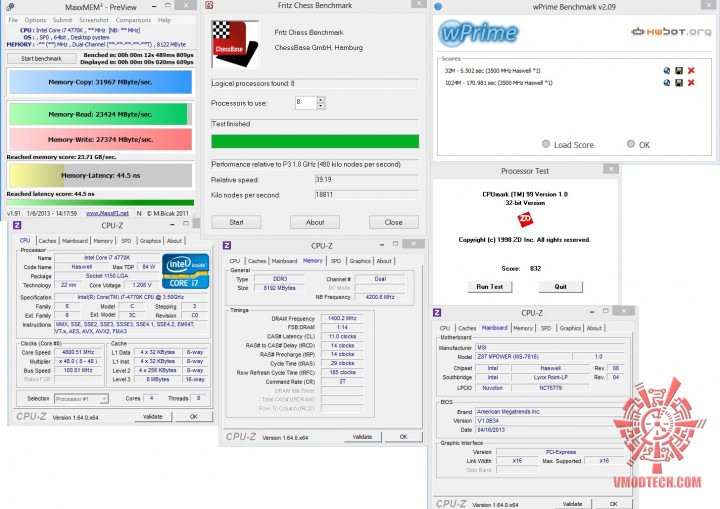Switch to SPD tab in CPU-Z Memory window
Image resolution: width=720 pixels, height=509 pixels.
[336, 261]
